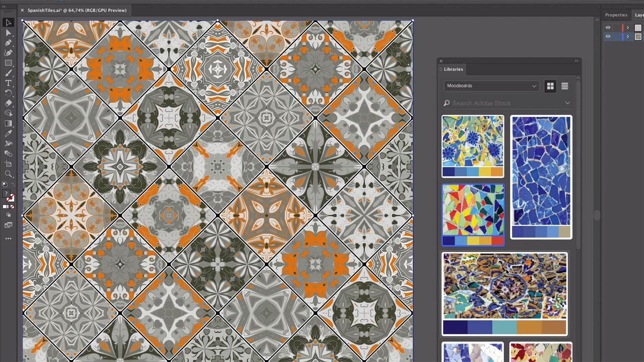This screenshot has height=362, width=644.
Task: Select the Gradient tool
Action: 8,123
